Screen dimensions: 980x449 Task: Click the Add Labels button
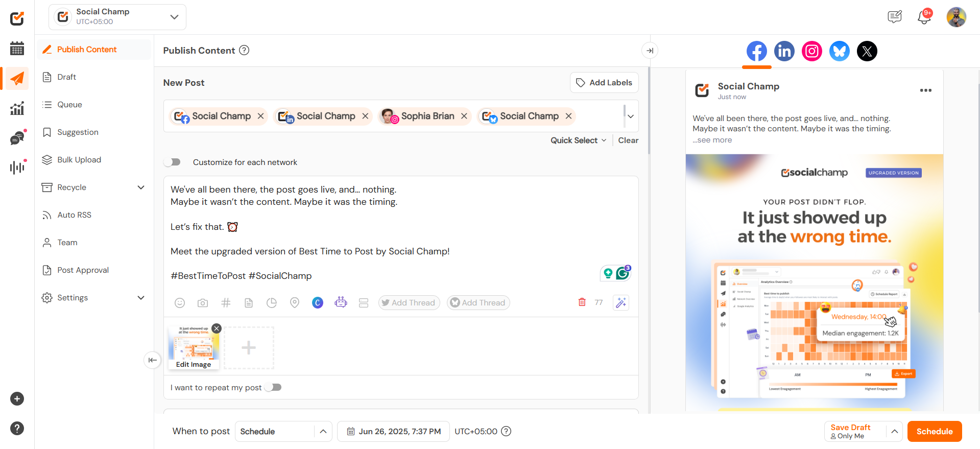coord(604,83)
